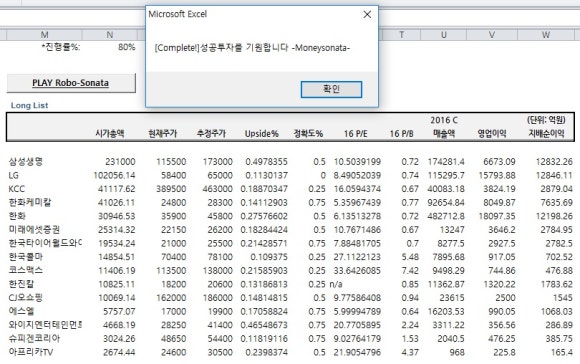
Task: Click current price cell 389500
Action: tap(171, 189)
